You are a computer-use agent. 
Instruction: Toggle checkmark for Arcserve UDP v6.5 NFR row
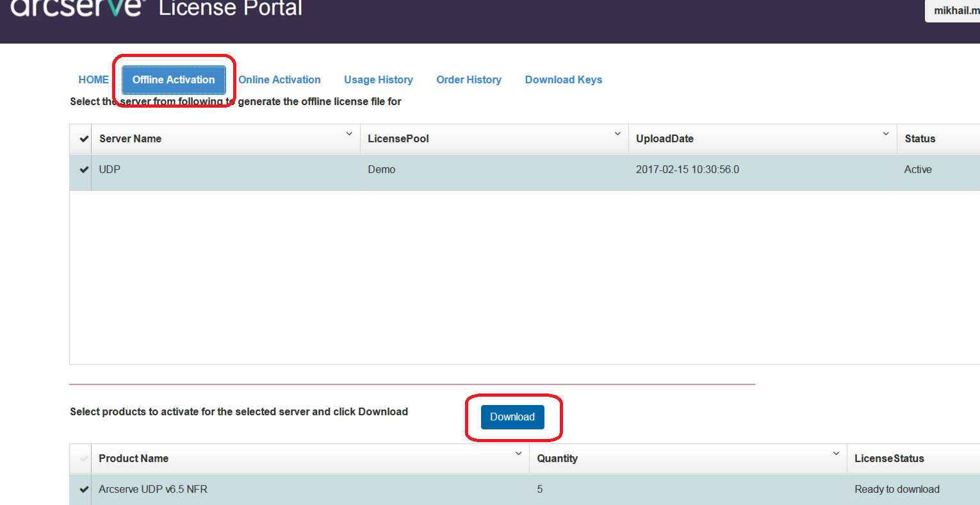[83, 489]
